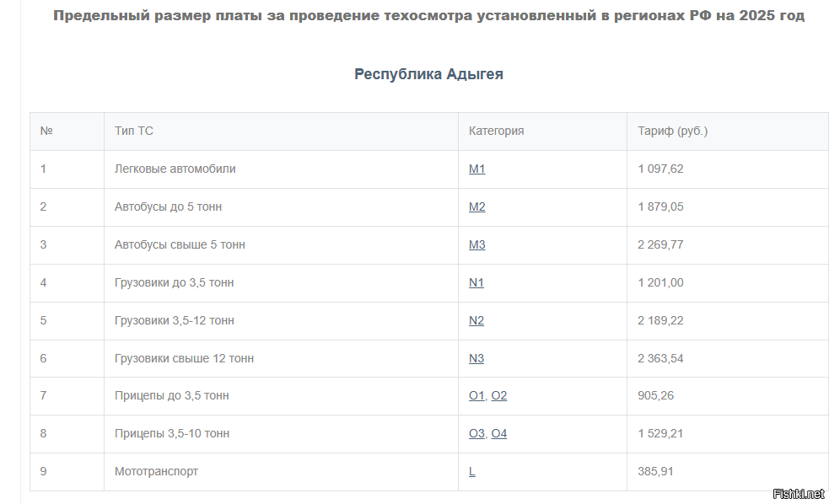The image size is (829, 504).
Task: Open the L motorcycle category link
Action: coord(472,471)
